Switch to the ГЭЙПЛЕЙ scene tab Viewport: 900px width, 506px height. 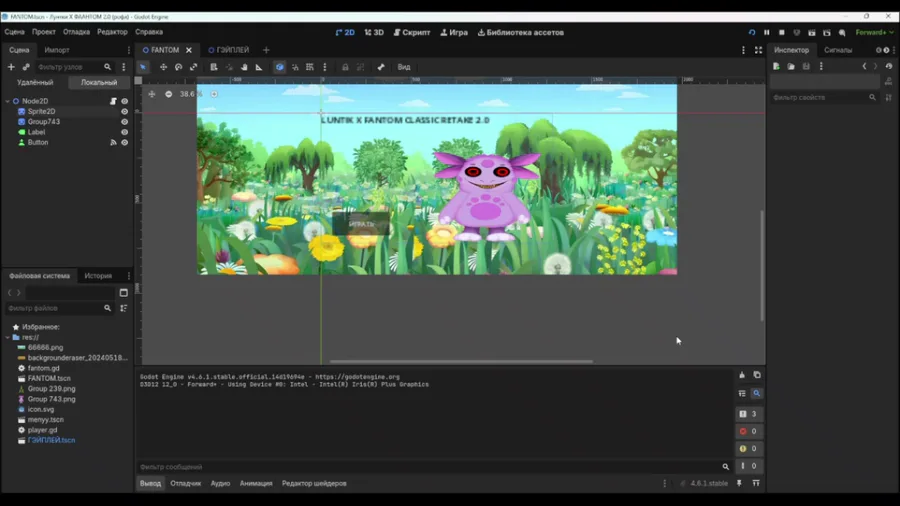[229, 50]
